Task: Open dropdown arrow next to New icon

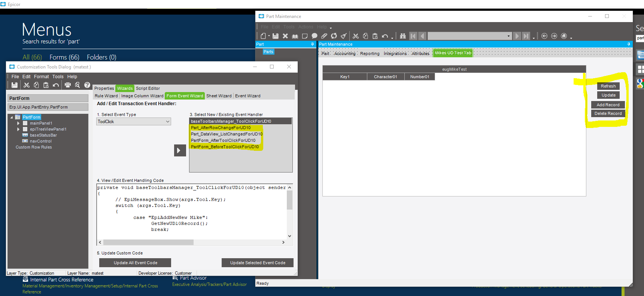Action: pos(269,36)
